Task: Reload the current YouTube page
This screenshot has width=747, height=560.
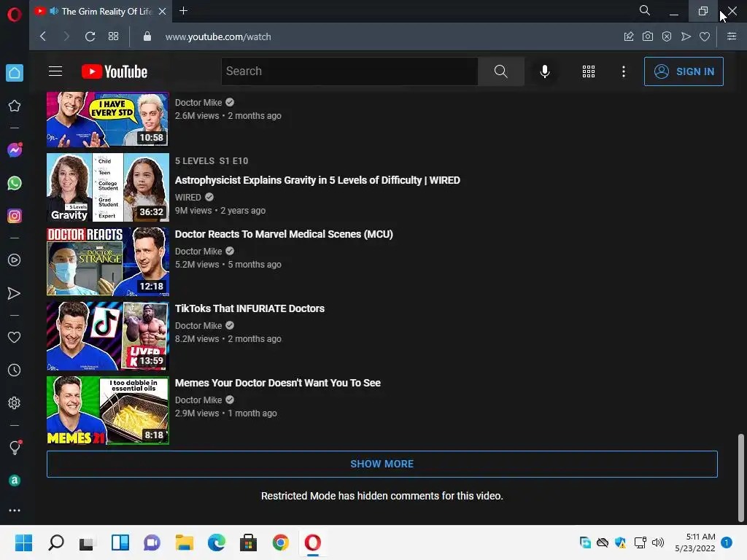Action: pyautogui.click(x=90, y=36)
